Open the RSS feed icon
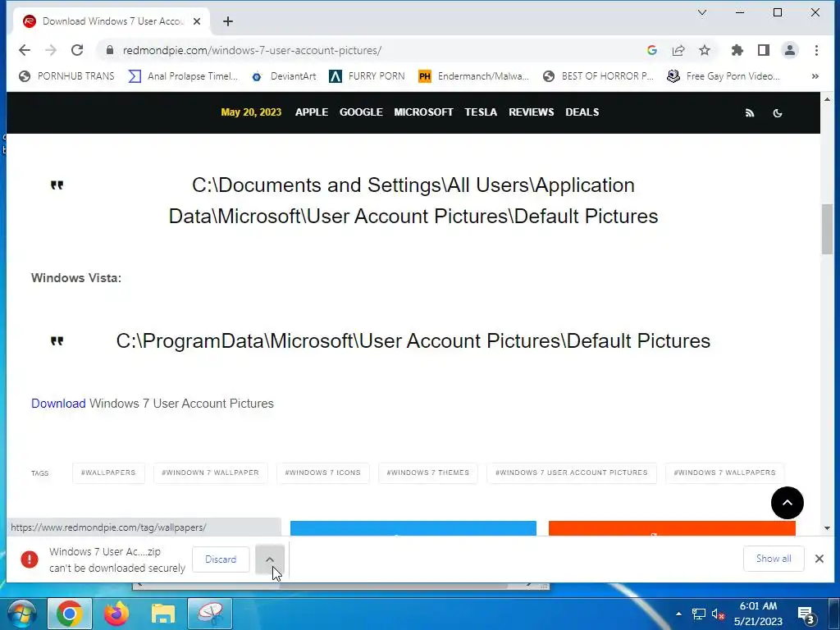 pyautogui.click(x=750, y=112)
